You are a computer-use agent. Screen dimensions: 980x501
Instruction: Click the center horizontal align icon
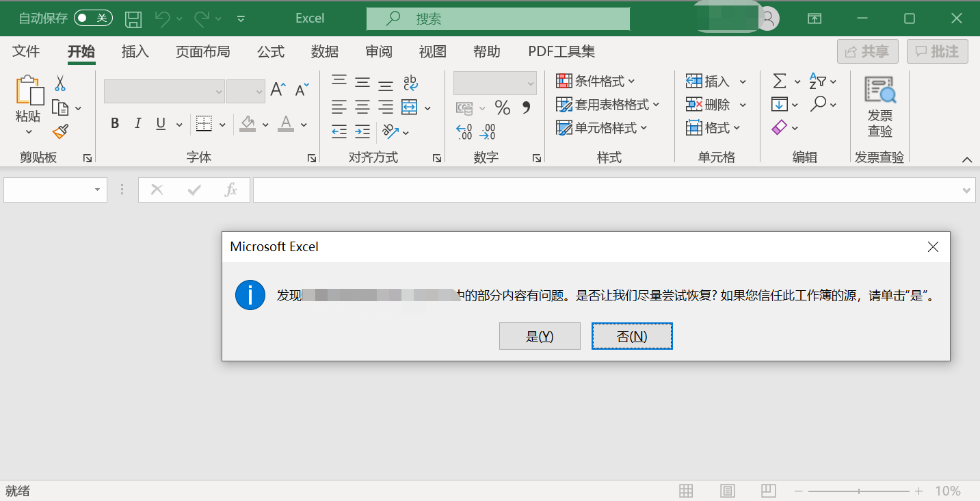[x=362, y=107]
